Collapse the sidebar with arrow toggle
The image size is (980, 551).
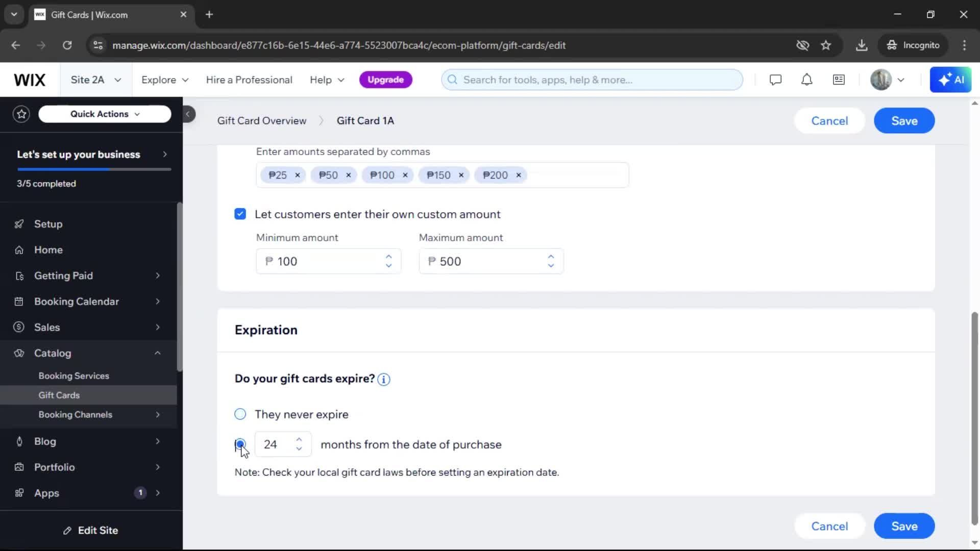coord(188,114)
